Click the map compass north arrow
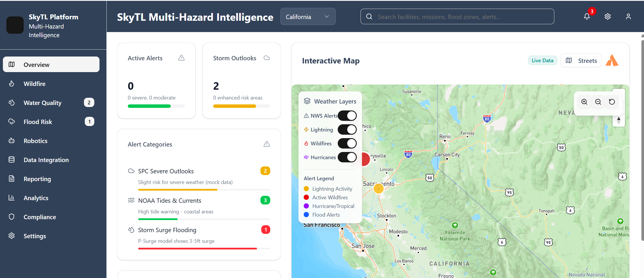644x278 pixels. click(619, 120)
